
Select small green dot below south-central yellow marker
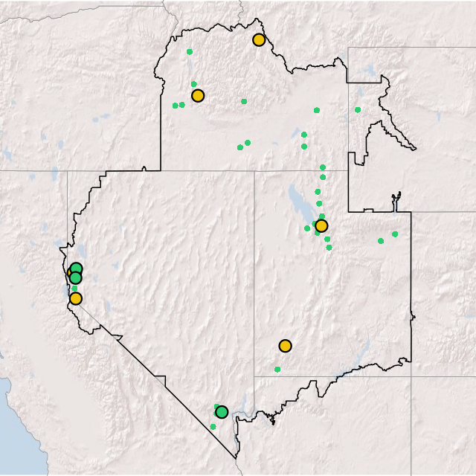(x=277, y=370)
